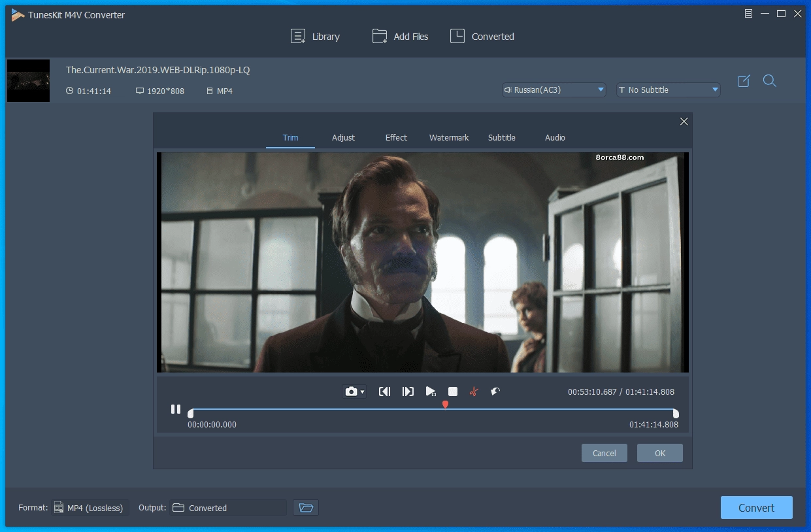Open the Library section
The height and width of the screenshot is (532, 811).
(x=315, y=37)
